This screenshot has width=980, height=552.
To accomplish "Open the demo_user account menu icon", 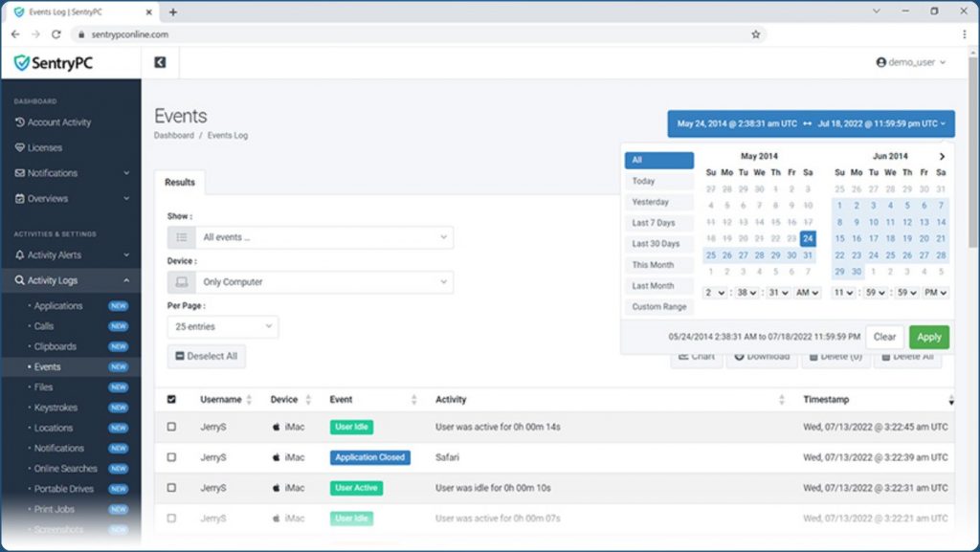I will 880,60.
